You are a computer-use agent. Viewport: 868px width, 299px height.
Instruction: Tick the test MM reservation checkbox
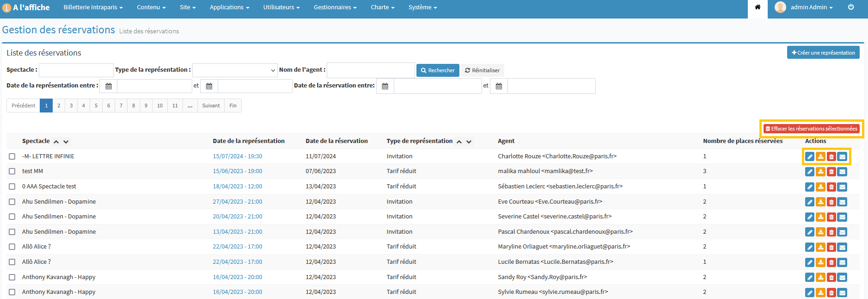[12, 171]
